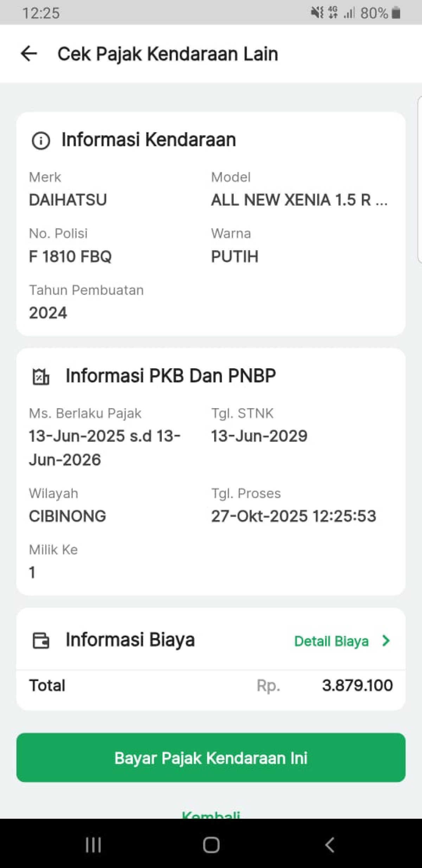
Task: Tap the mute indicator in status bar
Action: (316, 13)
